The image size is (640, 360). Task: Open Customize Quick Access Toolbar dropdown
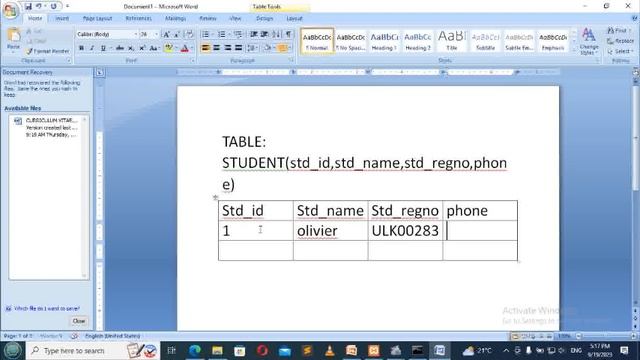(67, 7)
